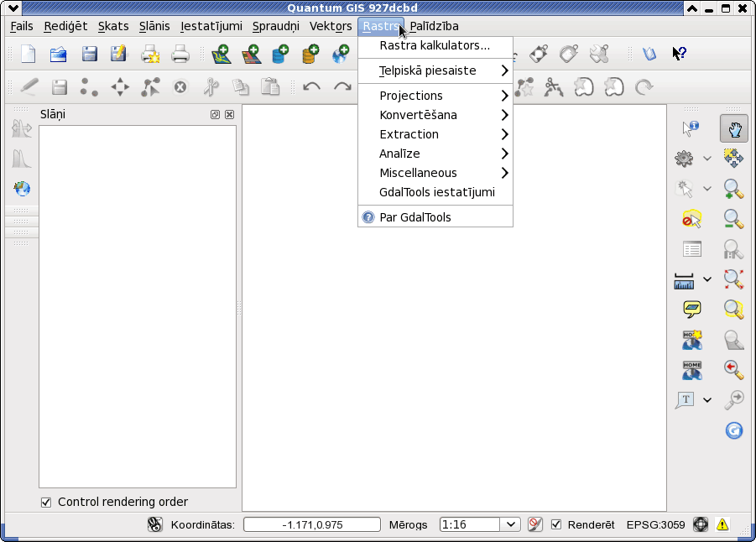Choose GdalTools iestatījumi menu entry
Viewport: 756px width, 542px height.
435,192
